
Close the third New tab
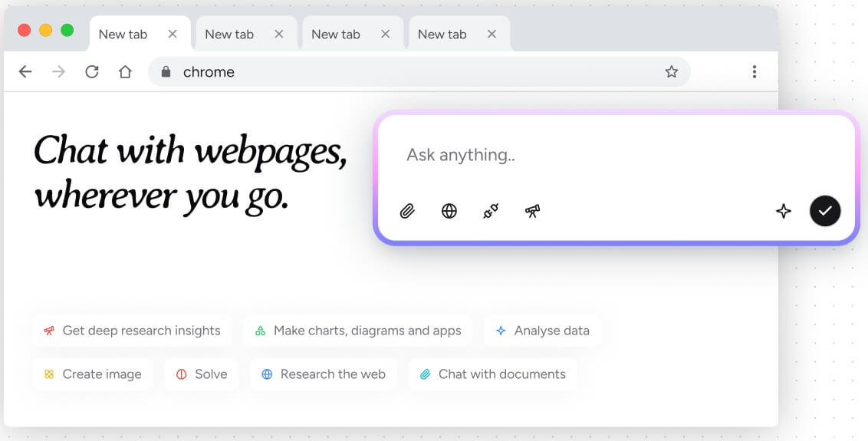(x=385, y=34)
